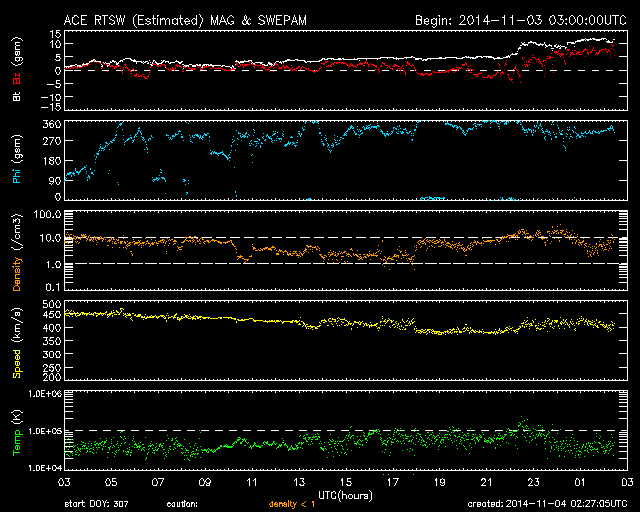Click the '07' hour label on the time axis
Image resolution: width=640 pixels, height=512 pixels.
pos(158,482)
